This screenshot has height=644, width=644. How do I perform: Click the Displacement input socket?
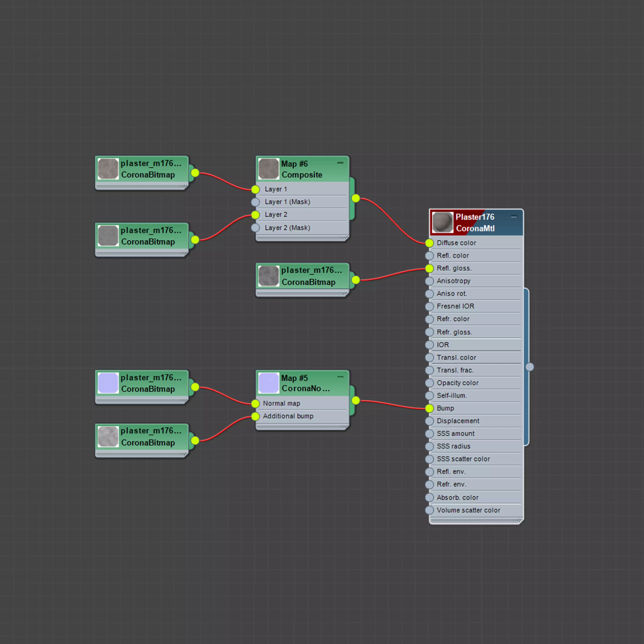(x=429, y=421)
